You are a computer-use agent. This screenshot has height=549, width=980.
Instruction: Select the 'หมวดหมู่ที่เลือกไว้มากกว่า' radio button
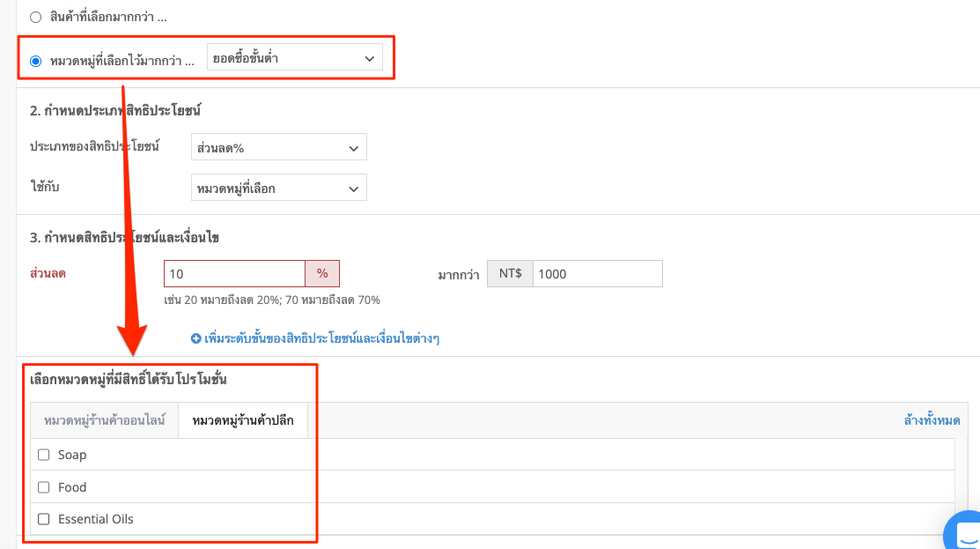pyautogui.click(x=35, y=61)
